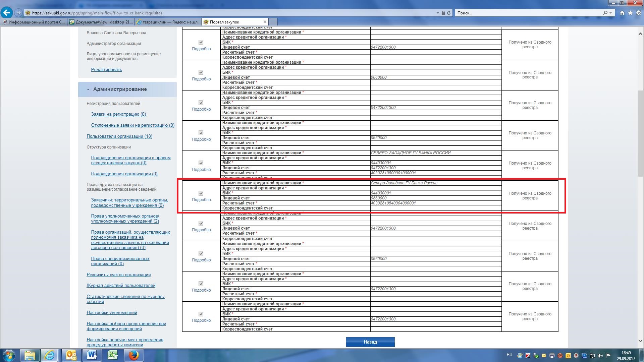This screenshot has height=362, width=644.
Task: Toggle checkbox for Северо-Западное ГУ Банка России row
Action: pyautogui.click(x=201, y=193)
